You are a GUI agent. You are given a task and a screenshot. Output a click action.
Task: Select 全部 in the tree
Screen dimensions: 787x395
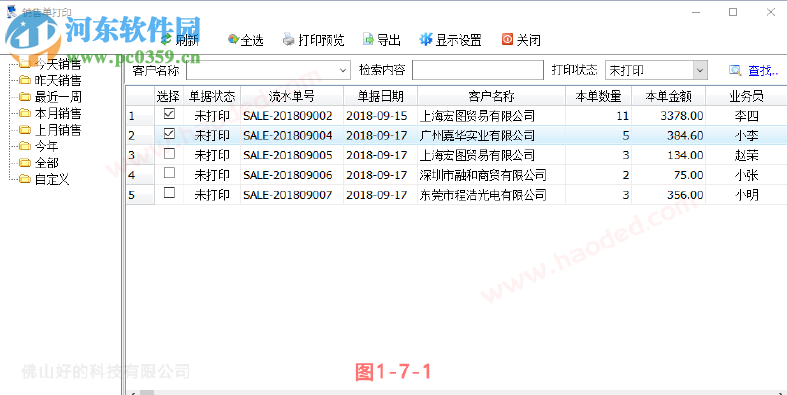[47, 163]
